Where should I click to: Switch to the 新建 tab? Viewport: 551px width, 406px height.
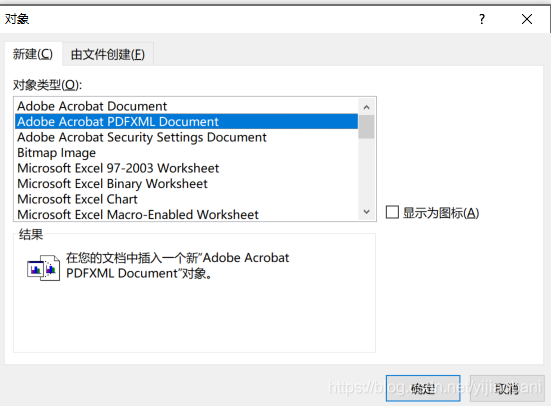33,54
